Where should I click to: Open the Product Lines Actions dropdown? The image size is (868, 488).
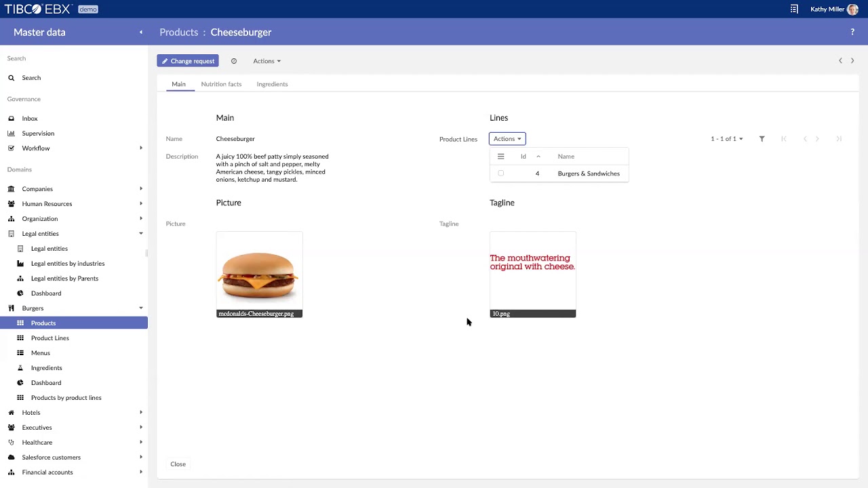pos(507,139)
